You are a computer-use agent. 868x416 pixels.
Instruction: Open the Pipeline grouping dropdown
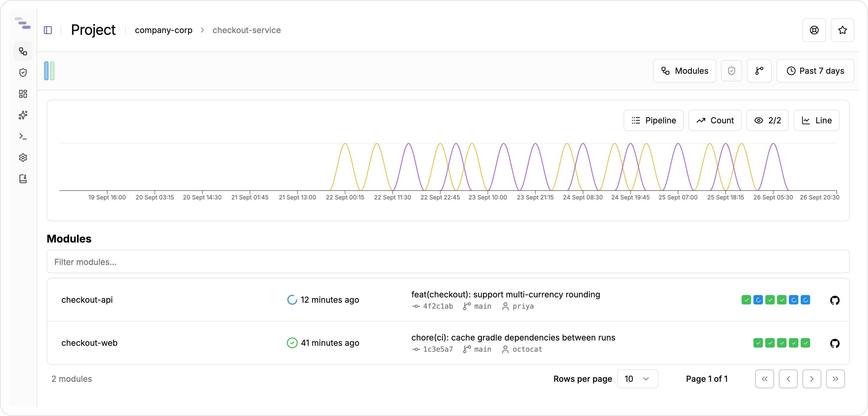pos(653,120)
